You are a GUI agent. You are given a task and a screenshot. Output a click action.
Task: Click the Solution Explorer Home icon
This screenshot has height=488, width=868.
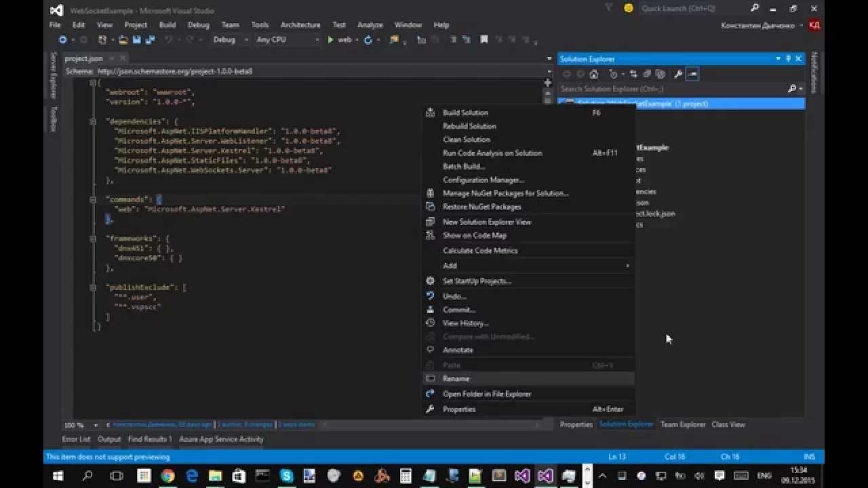(x=594, y=74)
